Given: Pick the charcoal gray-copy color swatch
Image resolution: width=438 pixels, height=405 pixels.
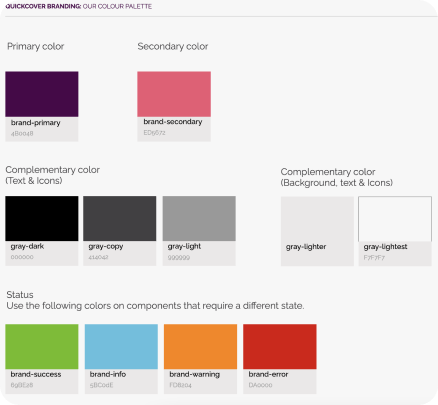Looking at the screenshot, I should (x=120, y=218).
